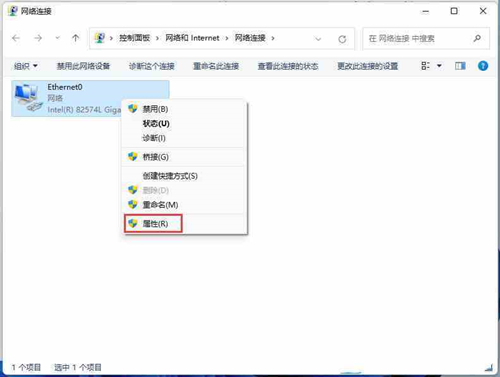Click 选中 1 个项目 status text

tap(78, 367)
